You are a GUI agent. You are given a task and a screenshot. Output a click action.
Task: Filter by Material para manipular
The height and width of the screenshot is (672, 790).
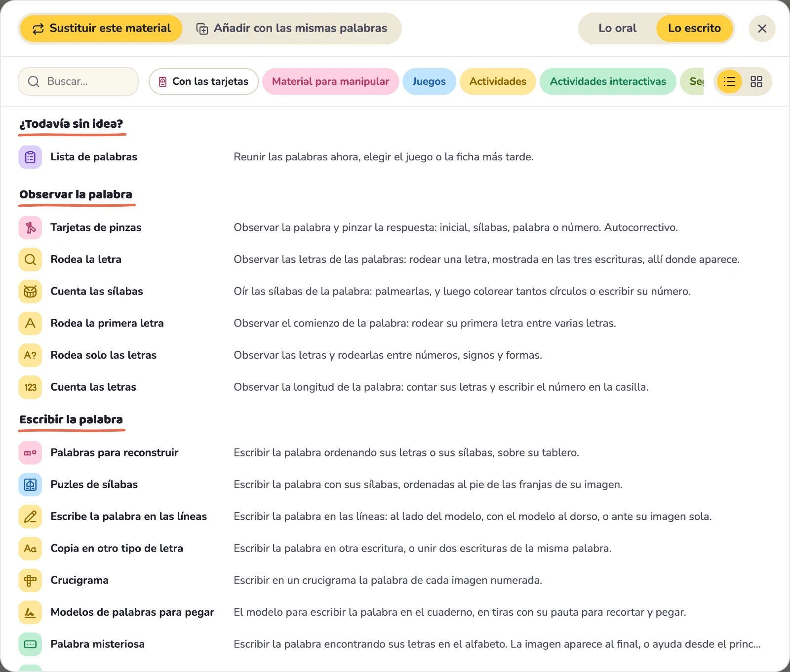pyautogui.click(x=330, y=81)
